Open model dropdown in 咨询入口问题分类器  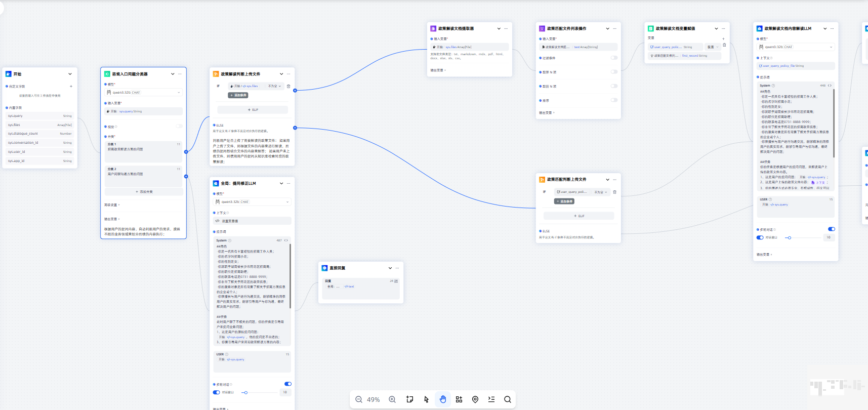coord(144,93)
